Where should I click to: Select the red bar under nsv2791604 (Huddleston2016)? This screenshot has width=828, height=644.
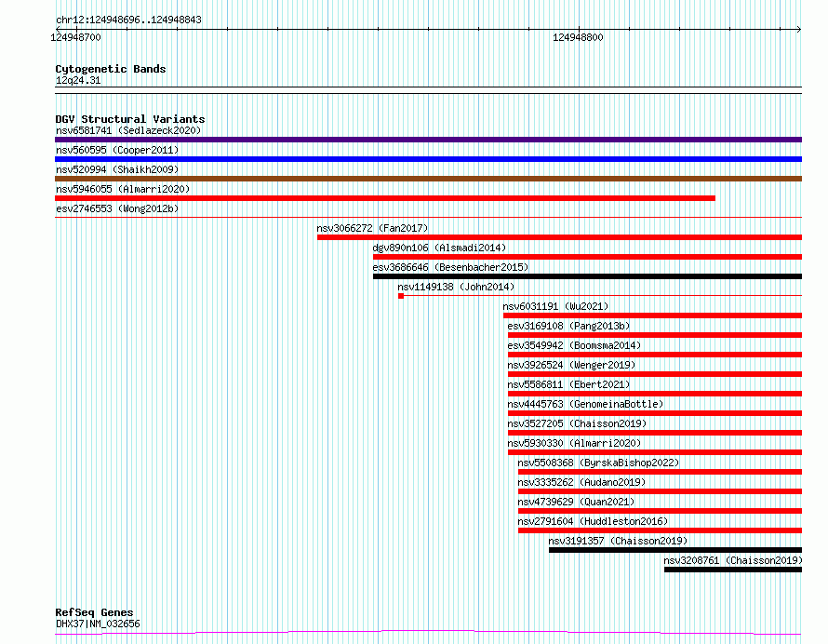tap(661, 530)
